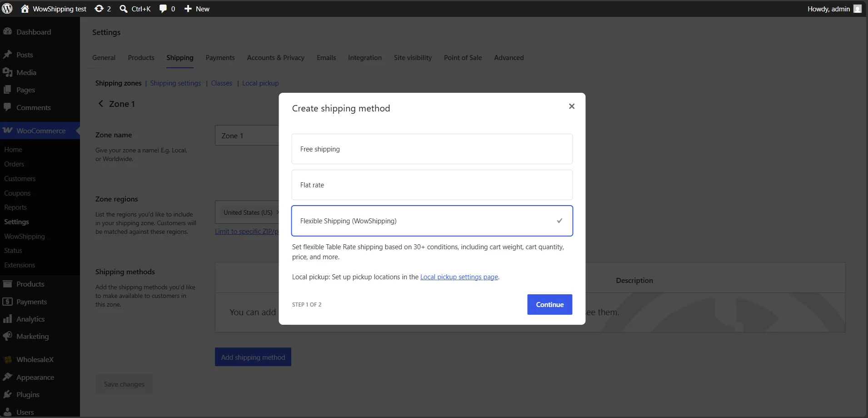This screenshot has width=868, height=418.
Task: Click the Dashboard gauge icon in sidebar
Action: 7,32
